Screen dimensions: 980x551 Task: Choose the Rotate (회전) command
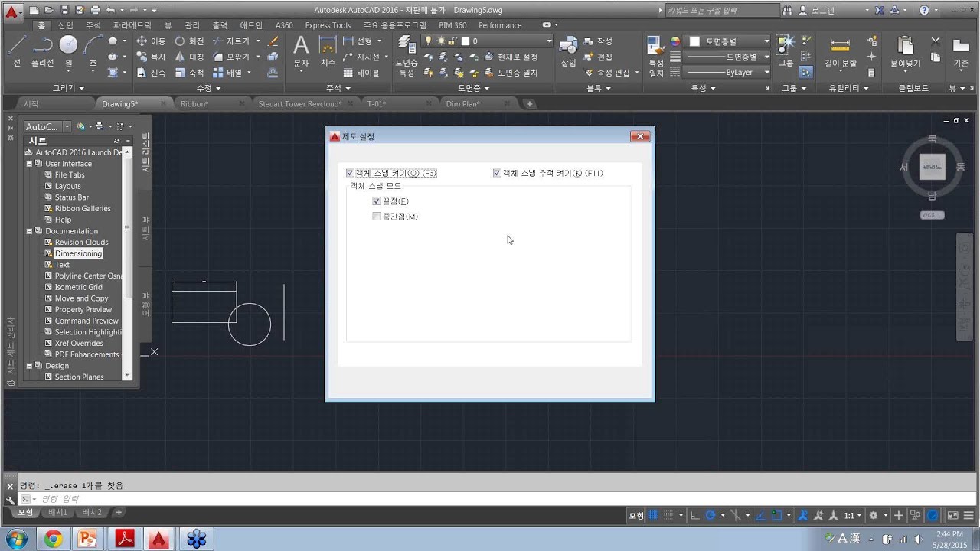190,41
